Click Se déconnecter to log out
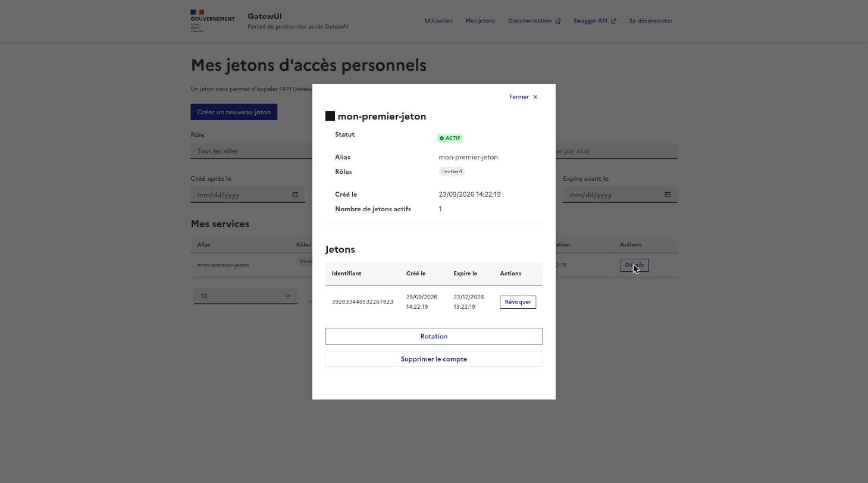The height and width of the screenshot is (483, 868). pyautogui.click(x=651, y=21)
